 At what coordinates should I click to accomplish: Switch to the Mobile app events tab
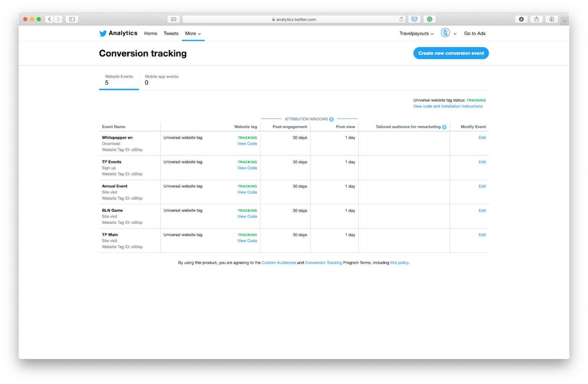pyautogui.click(x=162, y=79)
